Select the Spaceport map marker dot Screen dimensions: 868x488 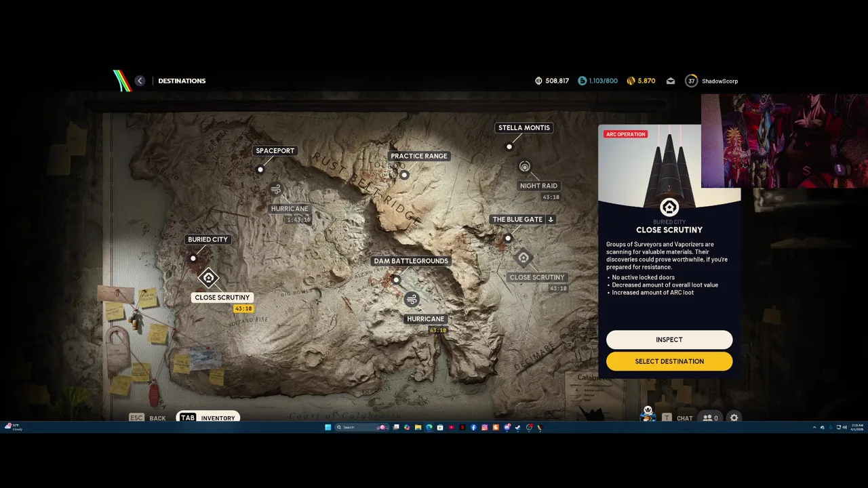coord(260,169)
